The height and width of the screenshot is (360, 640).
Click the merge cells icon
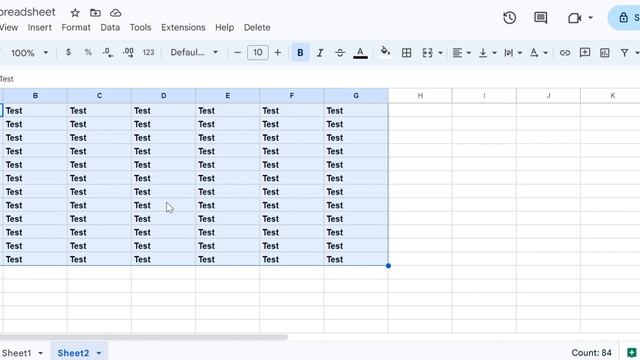[x=427, y=53]
